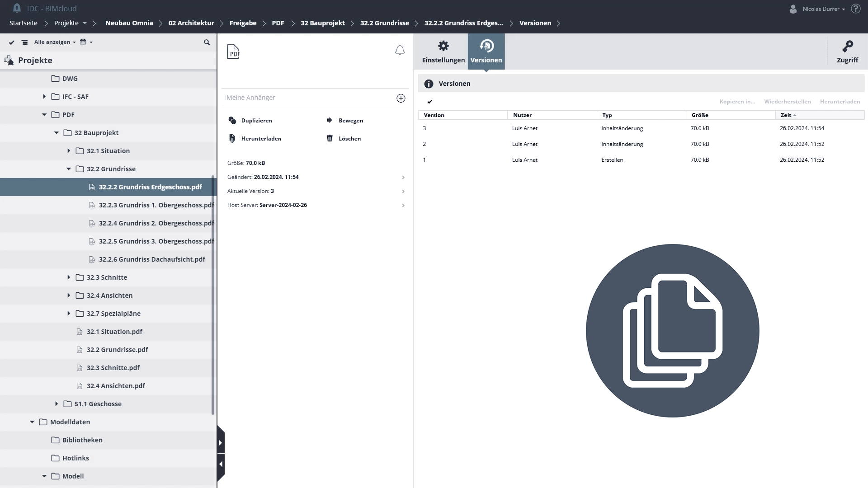
Task: Expand the 32.3 Schnitte folder
Action: (69, 277)
